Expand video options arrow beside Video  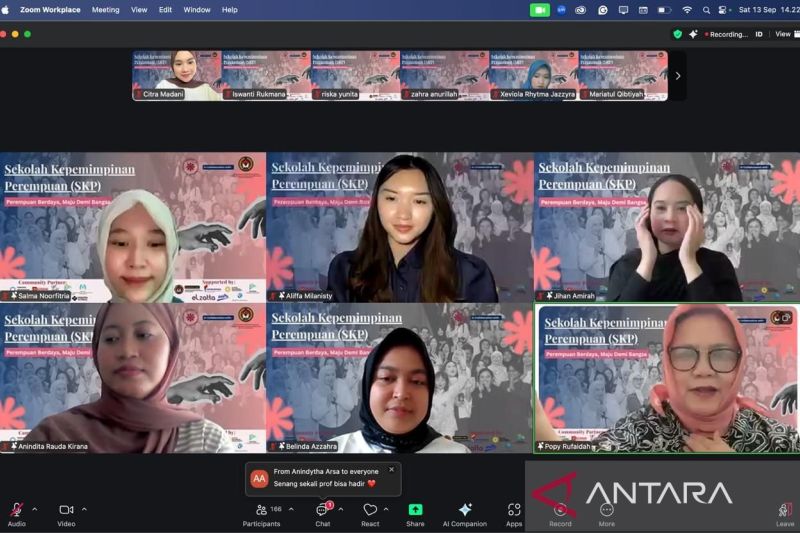(x=85, y=509)
